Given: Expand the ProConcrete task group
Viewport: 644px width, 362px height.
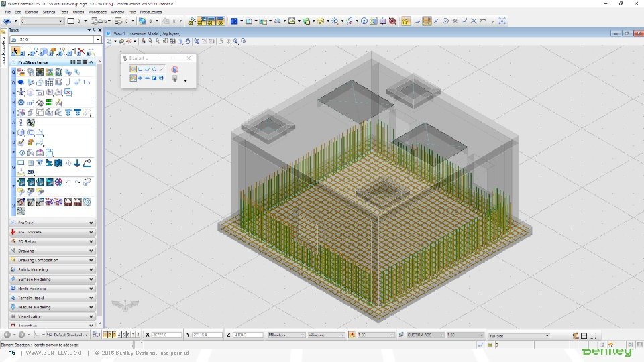Looking at the screenshot, I should pyautogui.click(x=52, y=232).
